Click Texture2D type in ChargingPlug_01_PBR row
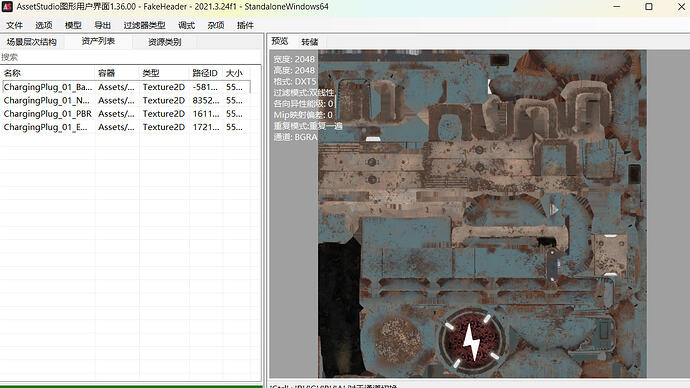Image resolution: width=690 pixels, height=388 pixels. (x=164, y=113)
